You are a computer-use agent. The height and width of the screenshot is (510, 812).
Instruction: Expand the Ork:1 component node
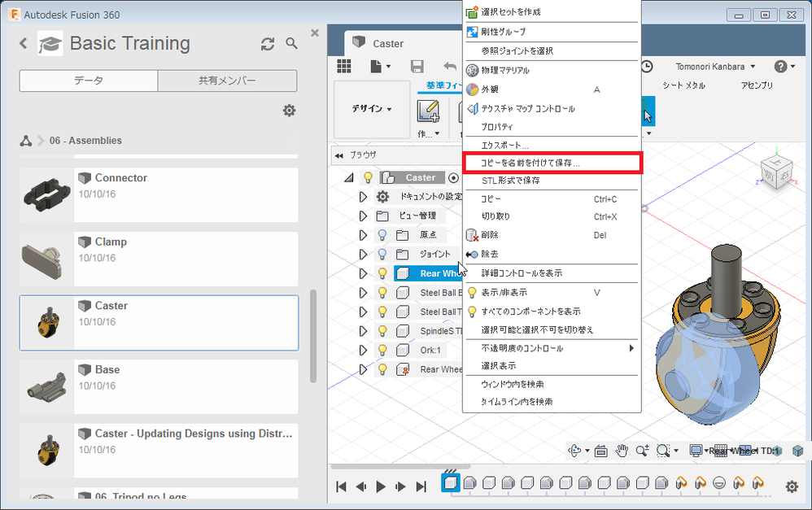click(363, 350)
